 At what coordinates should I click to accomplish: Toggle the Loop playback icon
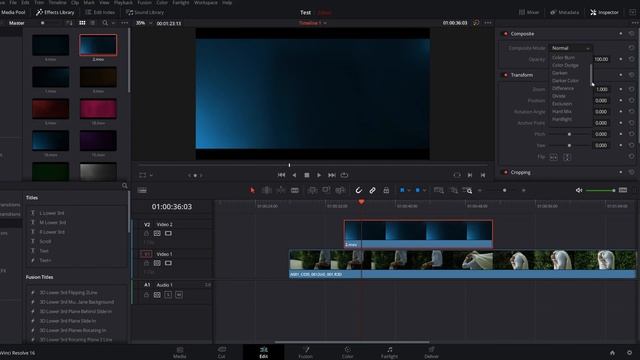(x=344, y=175)
